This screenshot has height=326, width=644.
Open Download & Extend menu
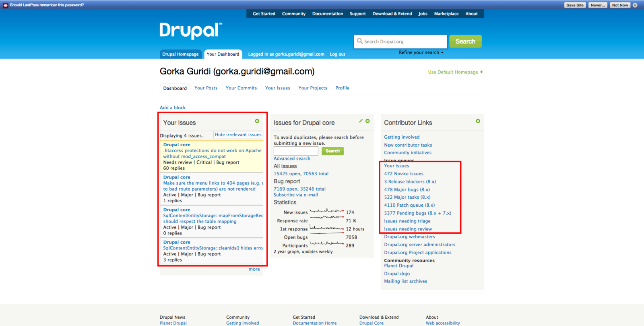point(392,14)
